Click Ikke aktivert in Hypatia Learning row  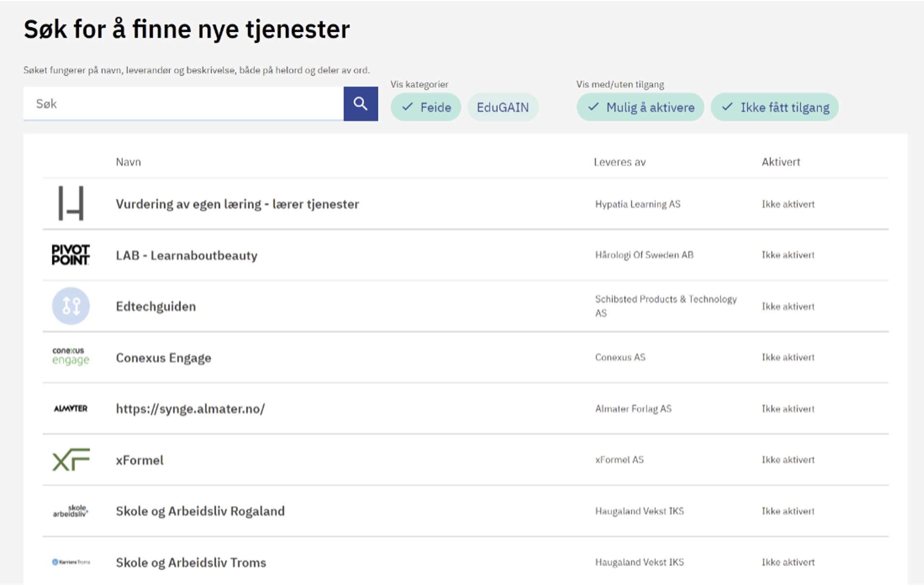click(788, 204)
